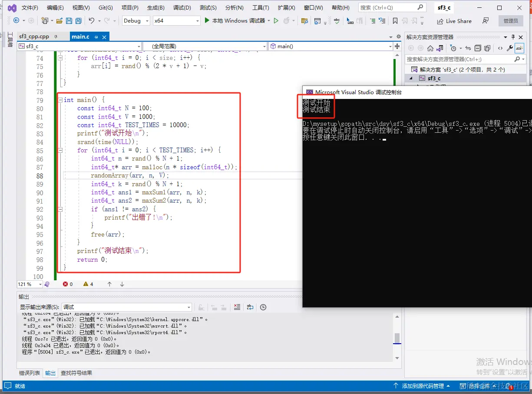Click the bookmark icon in the toolbar

coord(395,20)
